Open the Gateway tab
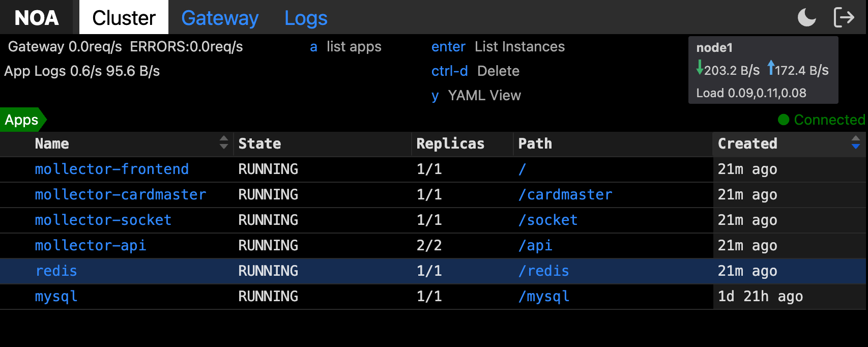The width and height of the screenshot is (868, 347). click(220, 18)
